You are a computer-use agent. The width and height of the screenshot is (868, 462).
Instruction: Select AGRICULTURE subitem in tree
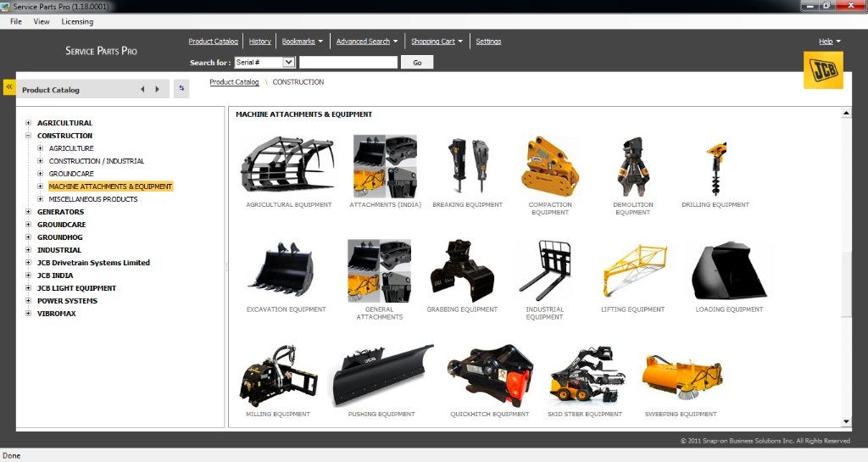(x=71, y=148)
